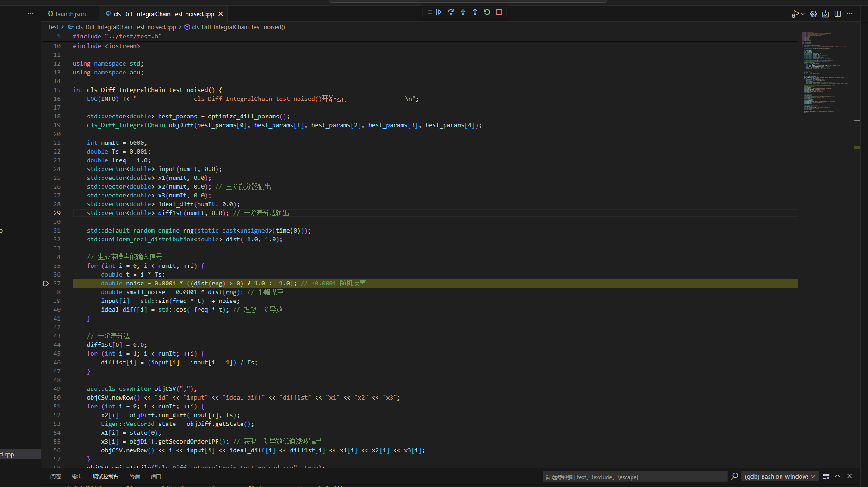Select the 输出 tab in bottom panel
This screenshot has height=487, width=868.
tap(76, 476)
